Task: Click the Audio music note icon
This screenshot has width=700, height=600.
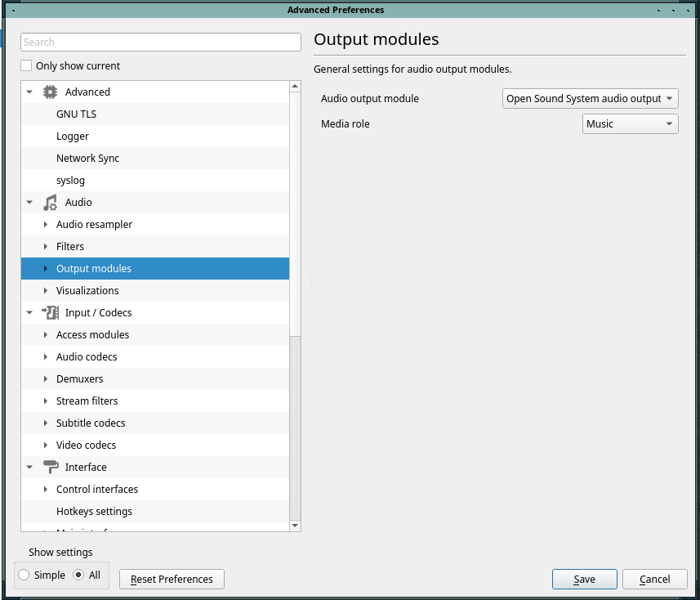Action: point(50,203)
